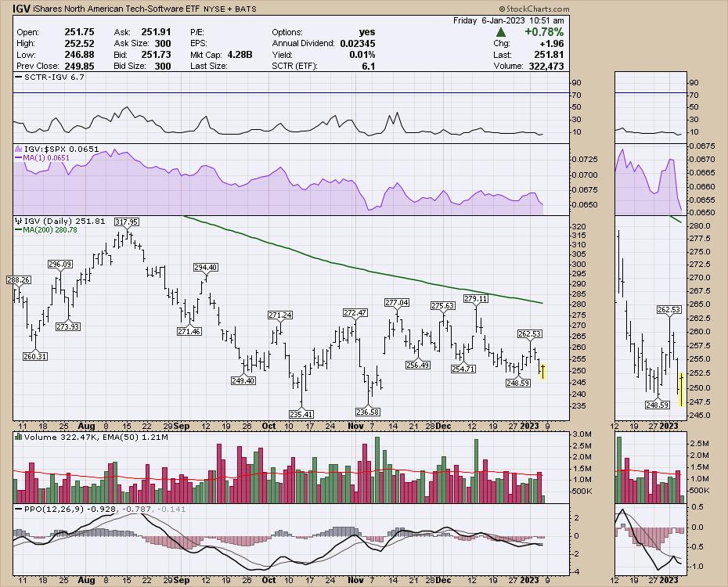Click the 279.11 December high label

tap(475, 298)
